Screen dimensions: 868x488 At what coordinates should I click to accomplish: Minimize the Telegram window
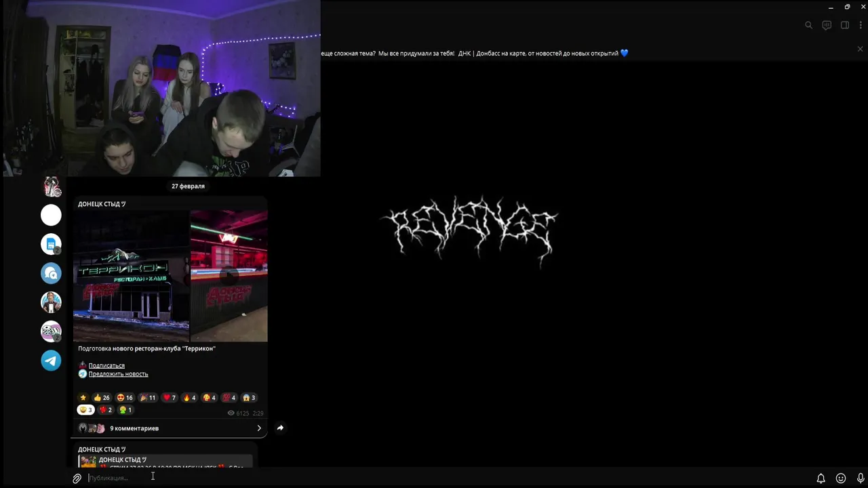(831, 7)
